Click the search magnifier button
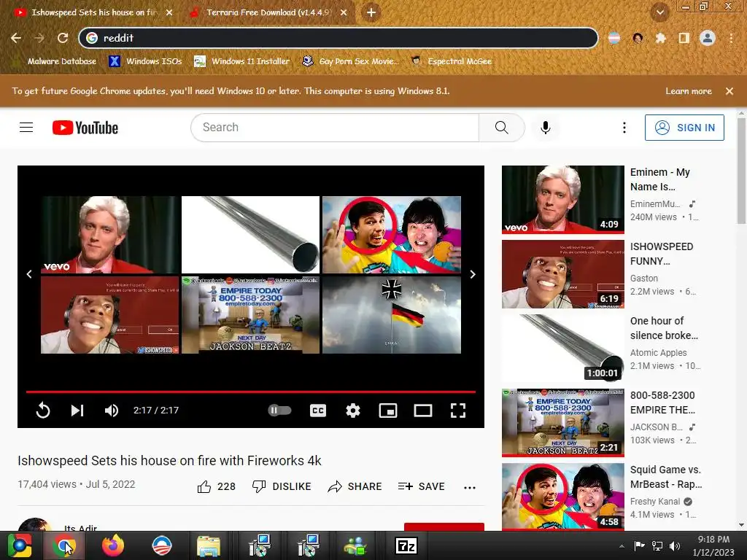 coord(502,128)
